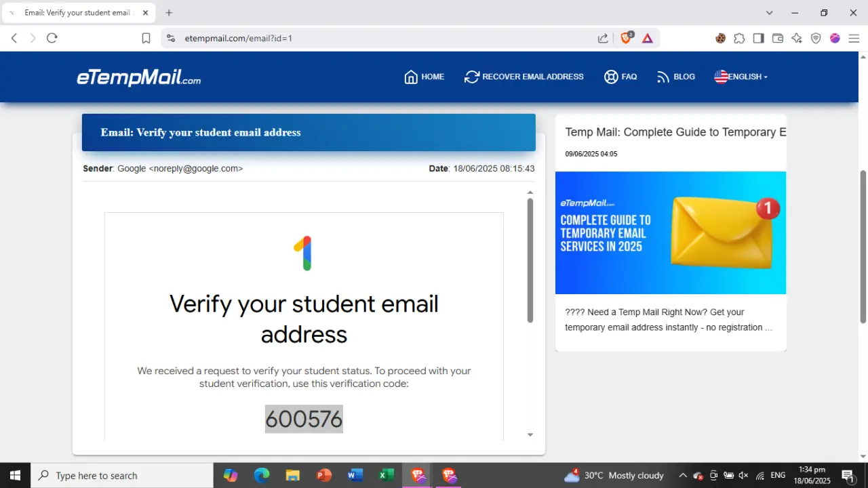This screenshot has height=488, width=868.
Task: Open Brave VPN shield icon
Action: tap(816, 39)
